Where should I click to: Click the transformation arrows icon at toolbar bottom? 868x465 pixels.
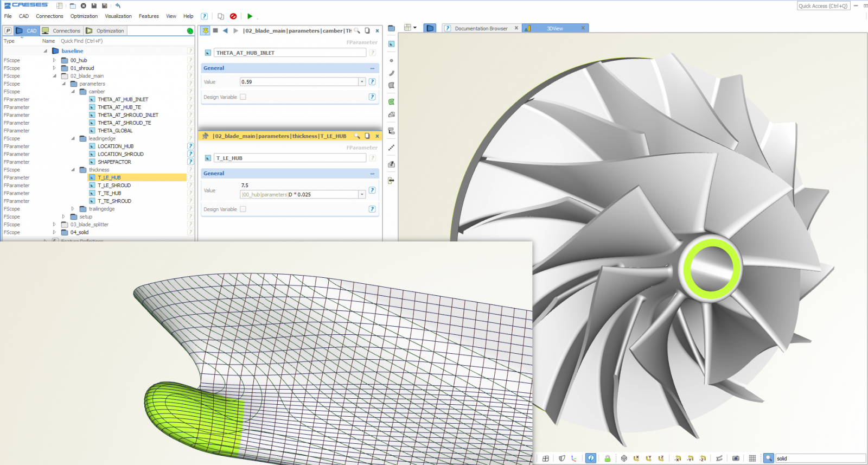pos(391,180)
